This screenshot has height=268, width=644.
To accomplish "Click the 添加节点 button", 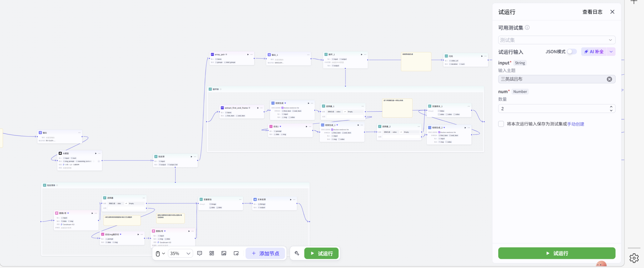I will pos(265,253).
